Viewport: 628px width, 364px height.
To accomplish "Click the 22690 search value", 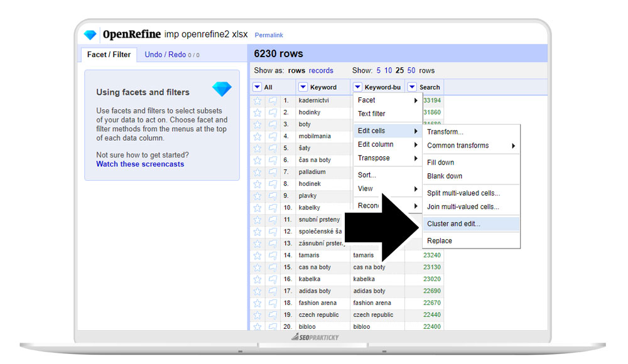I will tap(432, 291).
